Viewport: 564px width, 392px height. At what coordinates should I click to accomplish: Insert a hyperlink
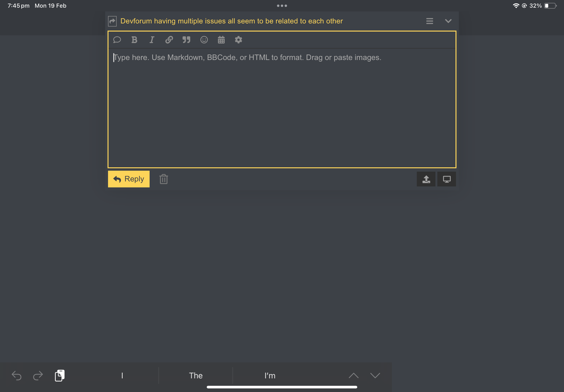pyautogui.click(x=169, y=40)
